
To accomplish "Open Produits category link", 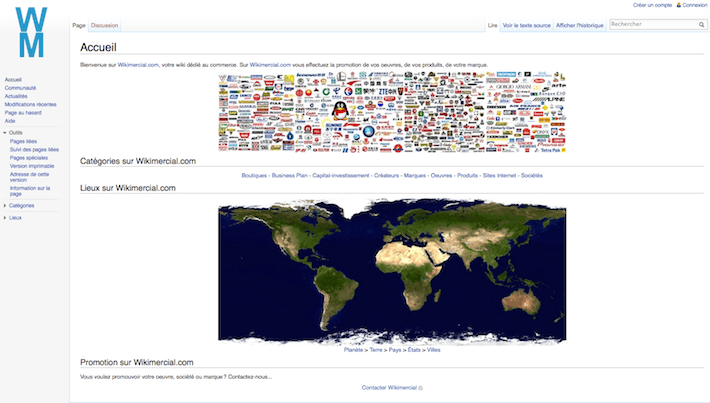I will [467, 175].
